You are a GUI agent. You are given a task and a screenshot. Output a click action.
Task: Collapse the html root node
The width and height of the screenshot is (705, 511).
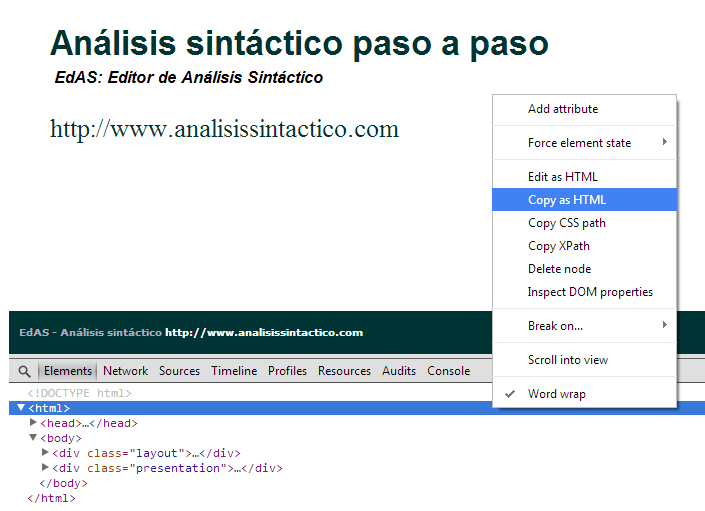coord(21,408)
